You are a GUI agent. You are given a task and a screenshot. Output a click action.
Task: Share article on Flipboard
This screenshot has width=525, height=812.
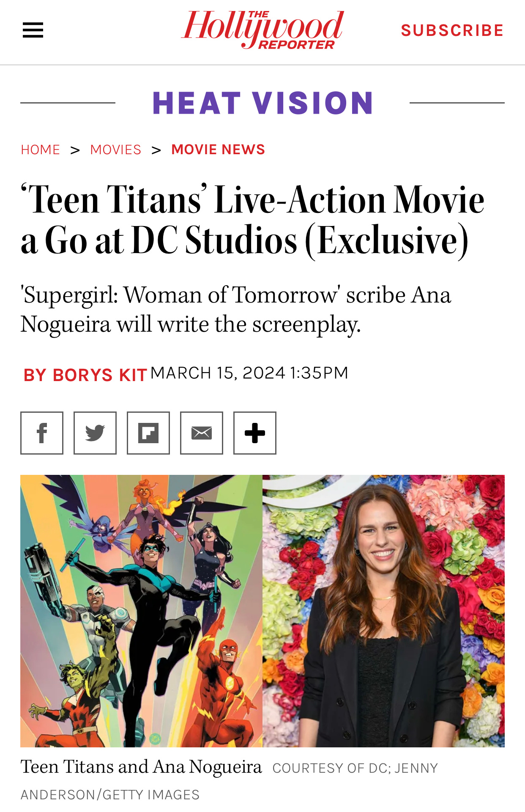point(148,433)
